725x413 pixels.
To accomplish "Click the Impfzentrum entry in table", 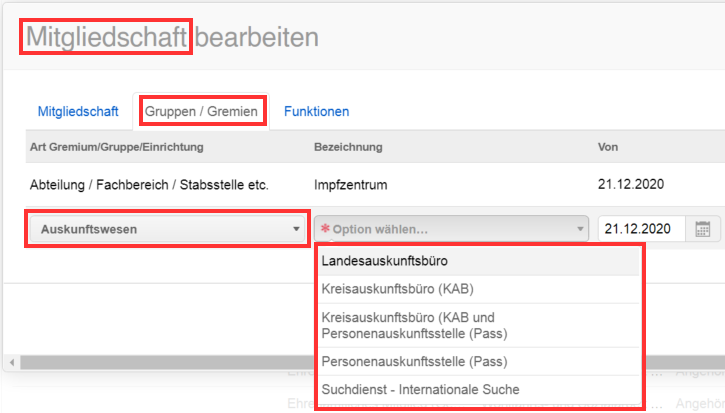I will 350,185.
